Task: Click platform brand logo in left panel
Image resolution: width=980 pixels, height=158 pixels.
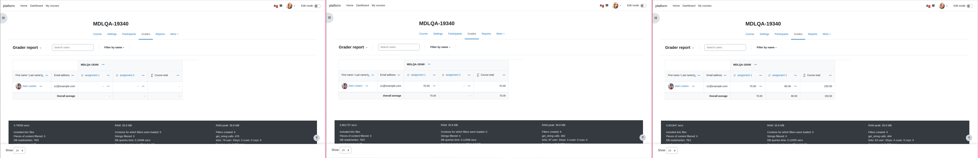Action: click(x=9, y=6)
